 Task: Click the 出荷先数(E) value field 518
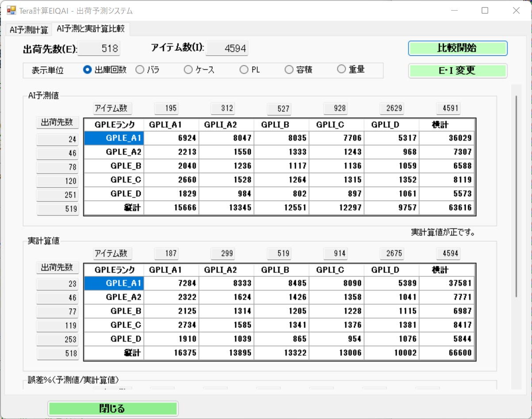(x=99, y=49)
